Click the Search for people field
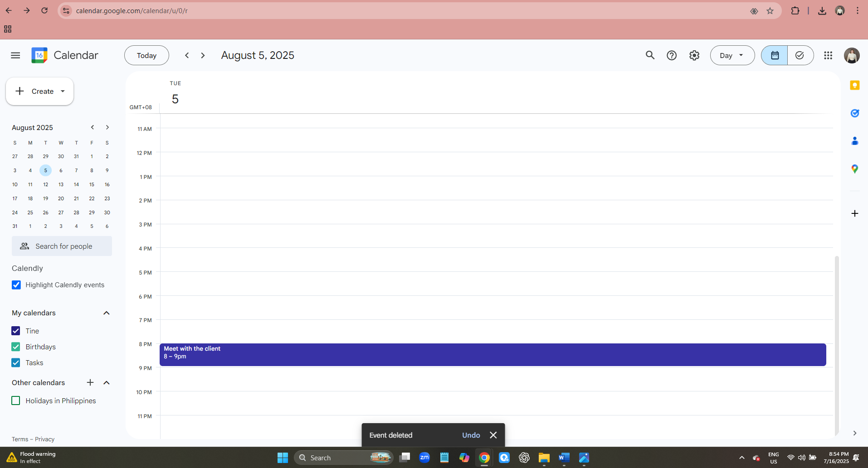Viewport: 868px width, 468px height. (x=62, y=246)
